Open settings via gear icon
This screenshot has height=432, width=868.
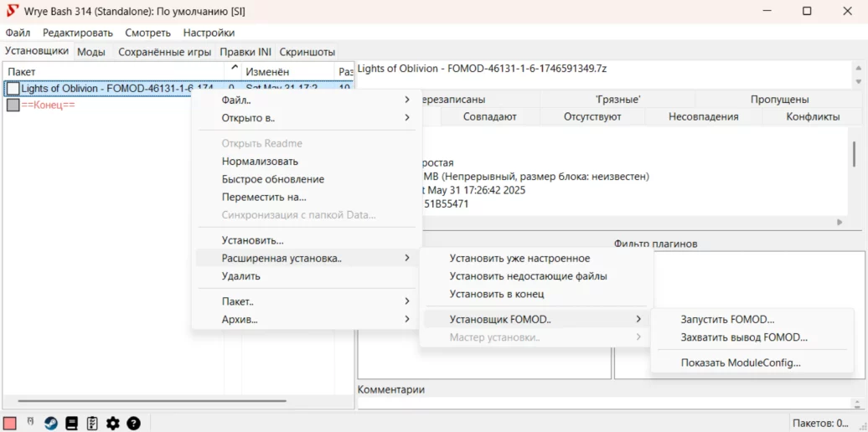pos(113,424)
